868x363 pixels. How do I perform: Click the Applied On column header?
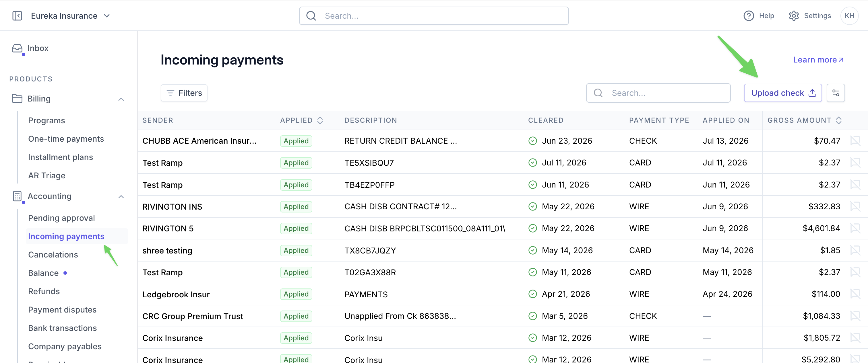coord(726,120)
